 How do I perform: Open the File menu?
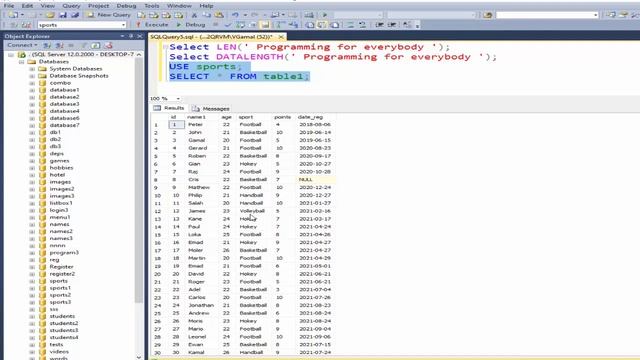9,6
